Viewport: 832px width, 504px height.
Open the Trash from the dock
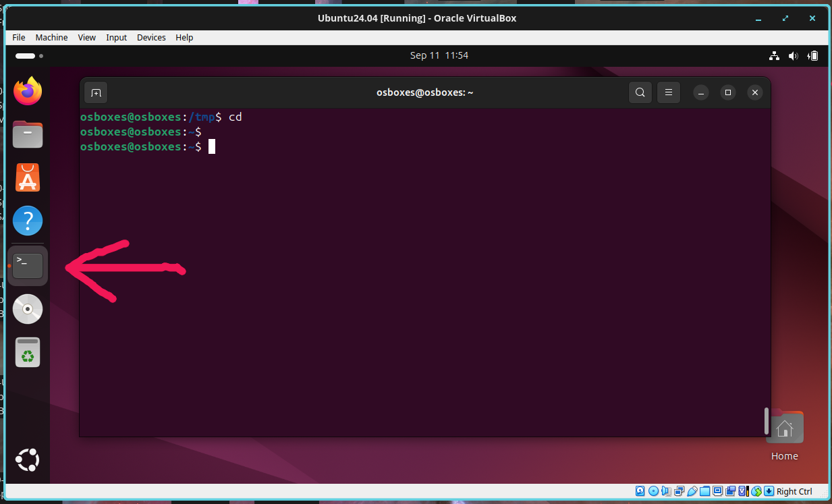tap(28, 352)
